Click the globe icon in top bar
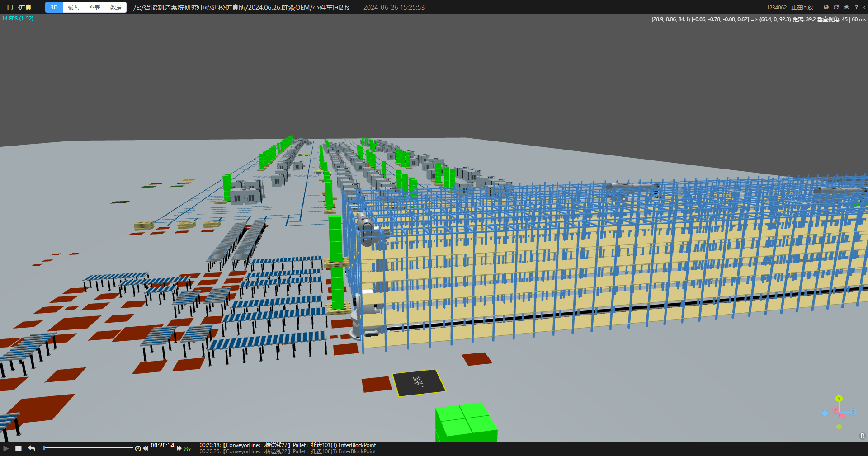The image size is (868, 456). 826,7
